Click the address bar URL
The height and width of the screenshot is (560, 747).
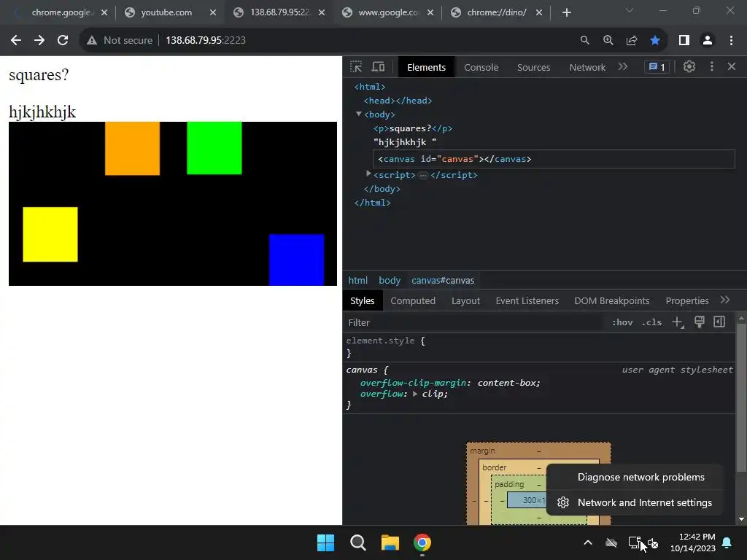(x=205, y=41)
